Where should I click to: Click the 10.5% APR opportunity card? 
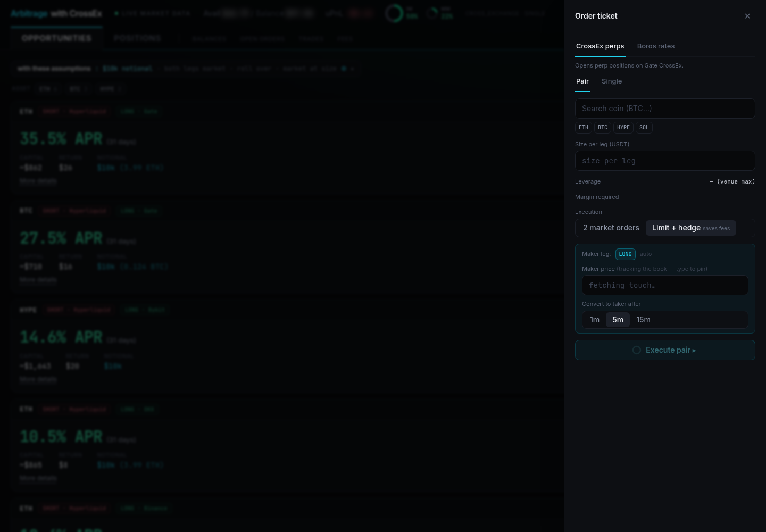pyautogui.click(x=287, y=444)
